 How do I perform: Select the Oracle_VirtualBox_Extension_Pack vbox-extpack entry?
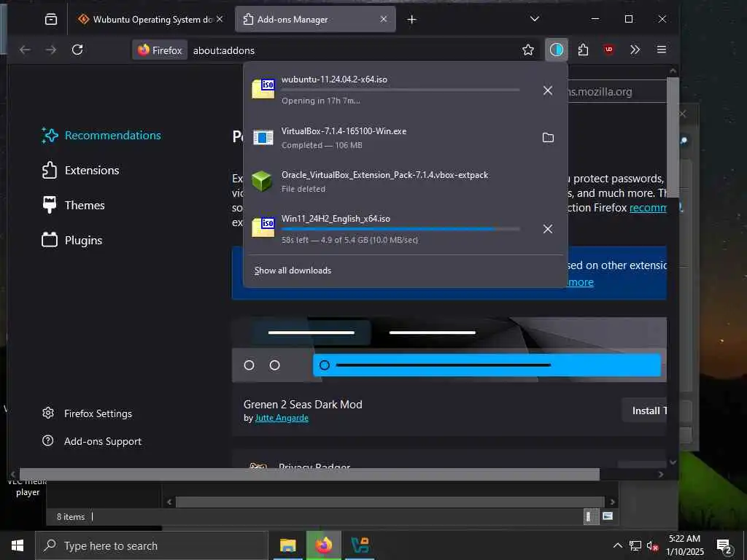(x=405, y=182)
